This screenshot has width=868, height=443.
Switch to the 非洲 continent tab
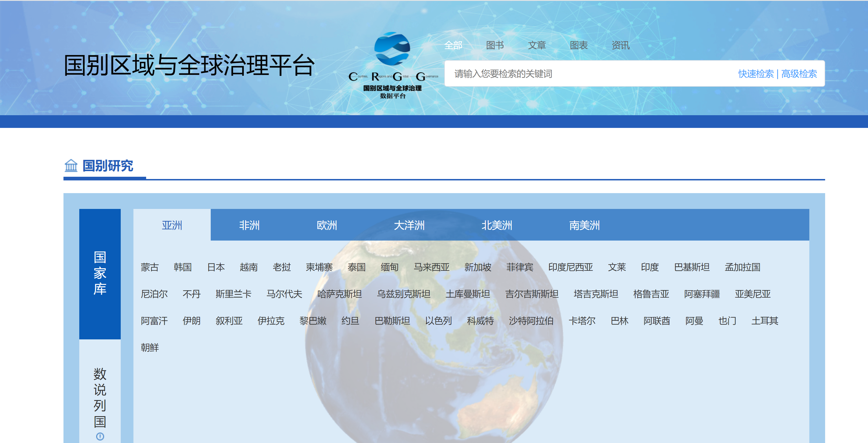click(x=249, y=225)
